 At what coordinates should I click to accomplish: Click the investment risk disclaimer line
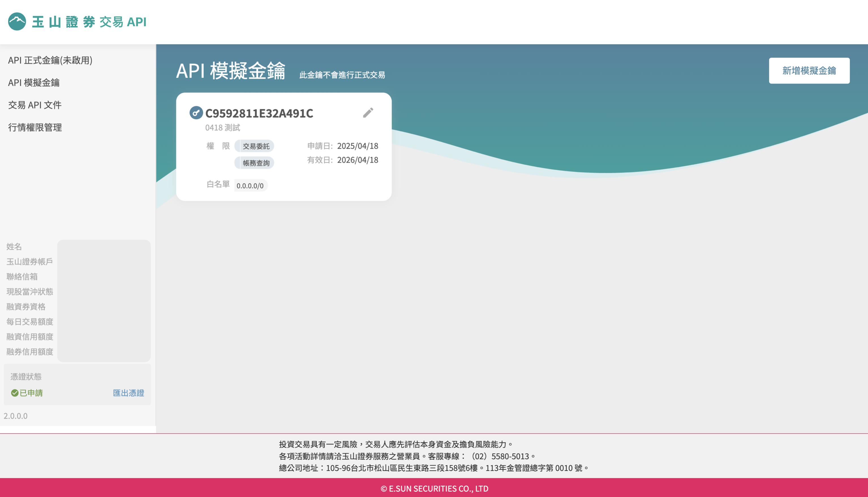[x=396, y=444]
